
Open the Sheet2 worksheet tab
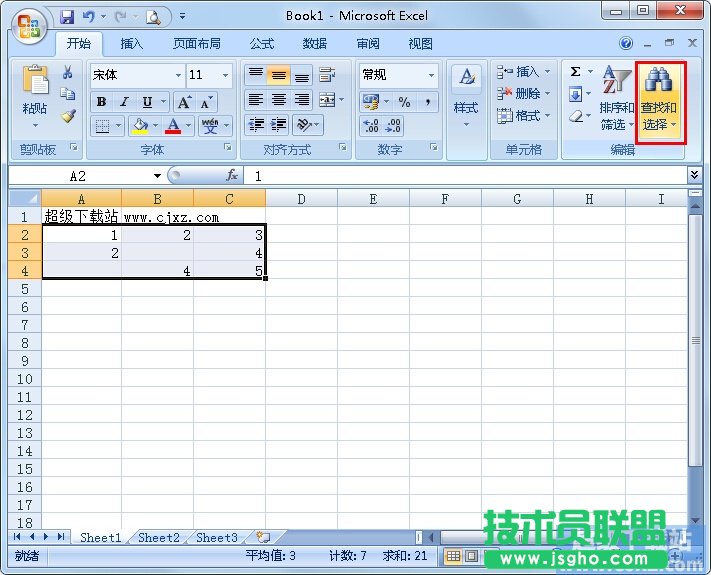(x=159, y=538)
